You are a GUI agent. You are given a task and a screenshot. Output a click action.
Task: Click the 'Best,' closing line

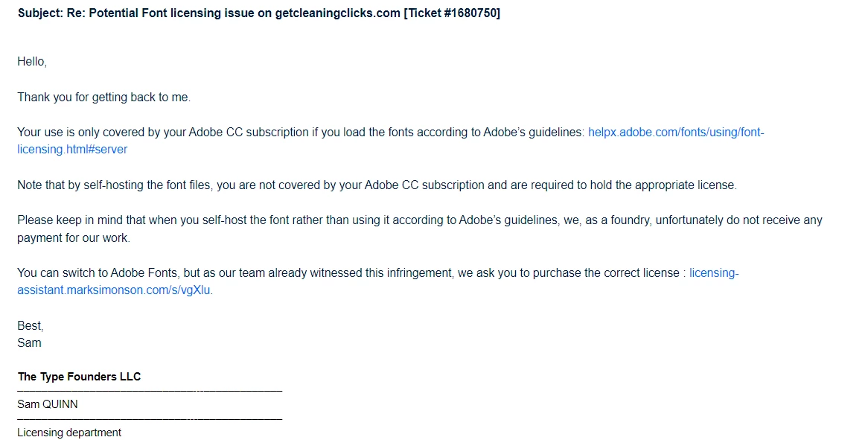(31, 325)
